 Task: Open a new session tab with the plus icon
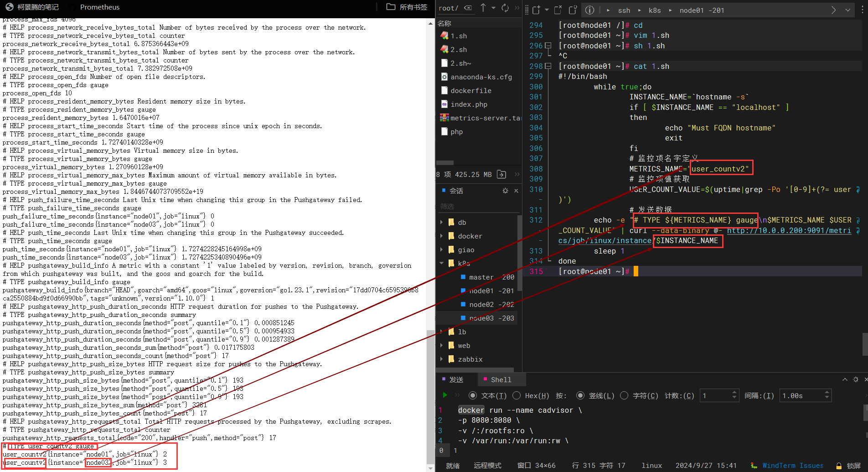coord(536,10)
